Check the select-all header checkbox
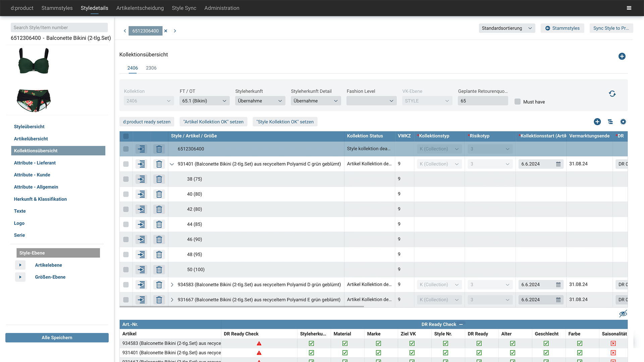Image resolution: width=644 pixels, height=362 pixels. [126, 136]
